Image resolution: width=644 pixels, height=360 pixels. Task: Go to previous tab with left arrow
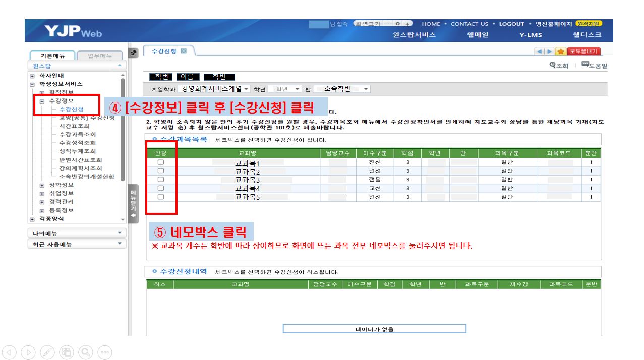click(539, 52)
